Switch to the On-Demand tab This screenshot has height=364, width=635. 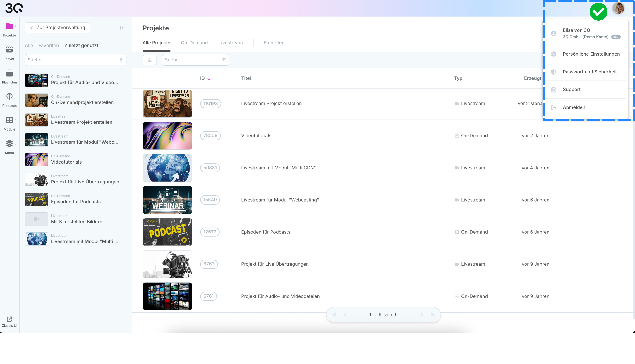(x=194, y=43)
